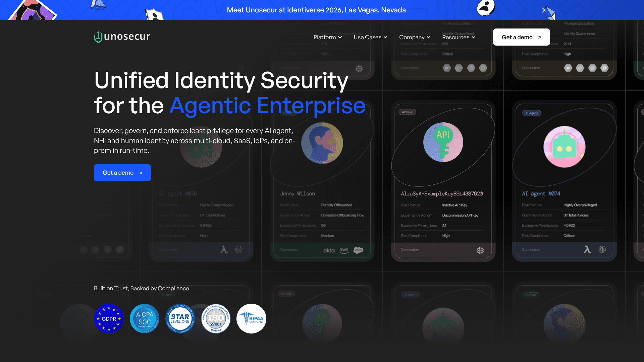Click the blue Get a demo button
The image size is (644, 362).
pyautogui.click(x=122, y=173)
